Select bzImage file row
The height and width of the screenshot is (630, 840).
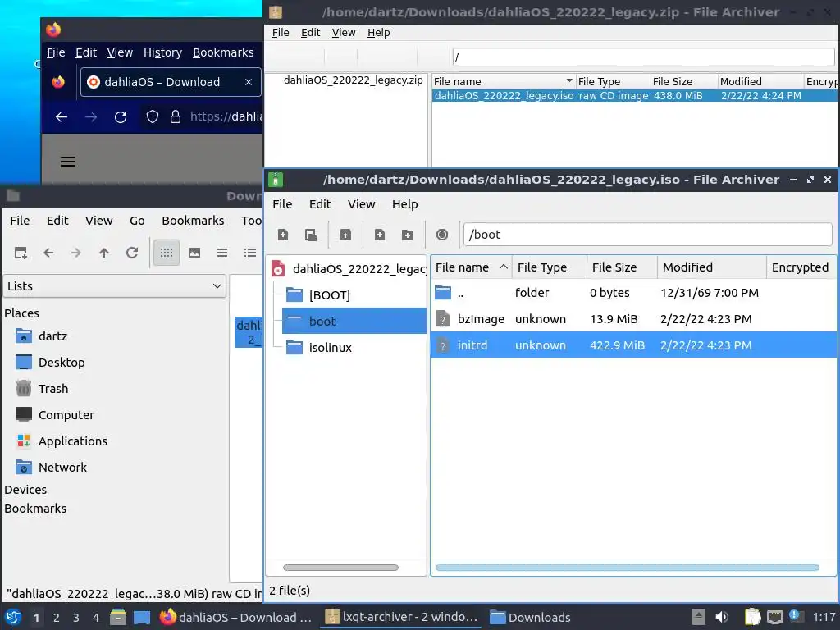point(633,319)
